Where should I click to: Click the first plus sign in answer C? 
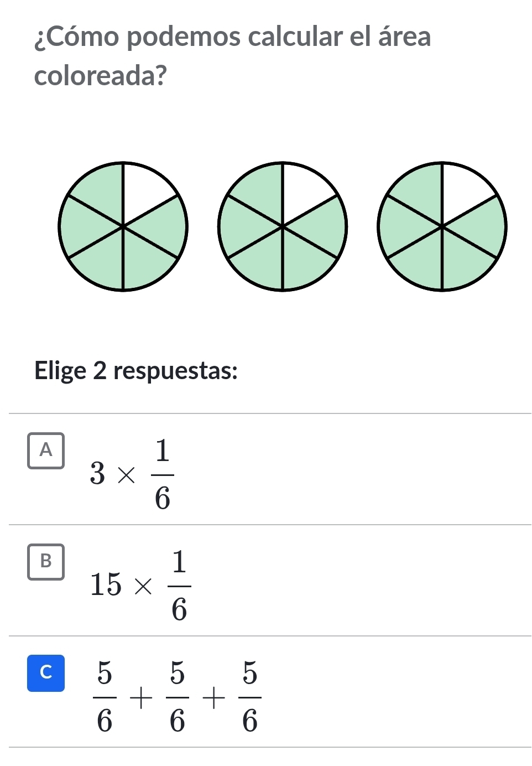click(x=141, y=699)
